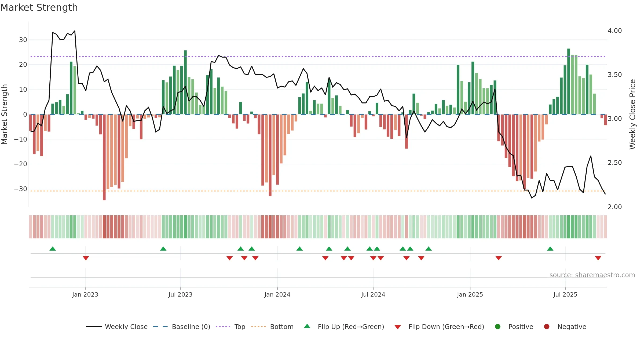The height and width of the screenshot is (362, 644).
Task: Click the last red flip-down marker after Jul 2025
Action: (x=598, y=258)
